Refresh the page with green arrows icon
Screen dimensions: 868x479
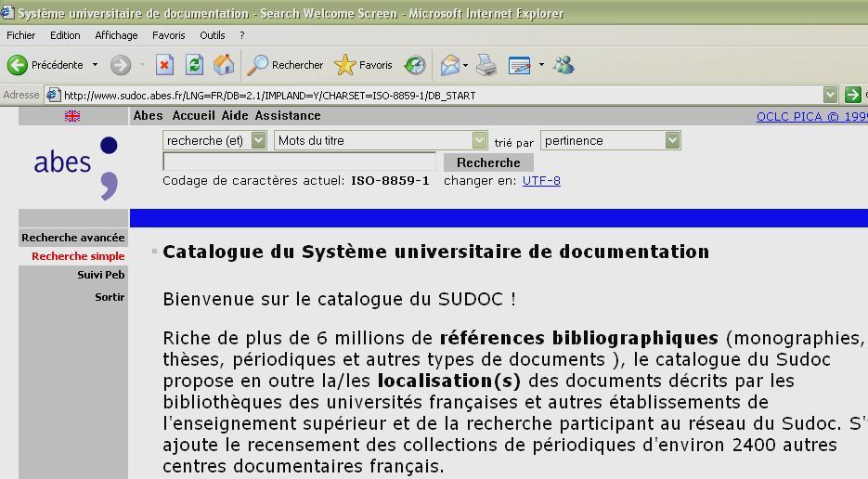click(194, 65)
